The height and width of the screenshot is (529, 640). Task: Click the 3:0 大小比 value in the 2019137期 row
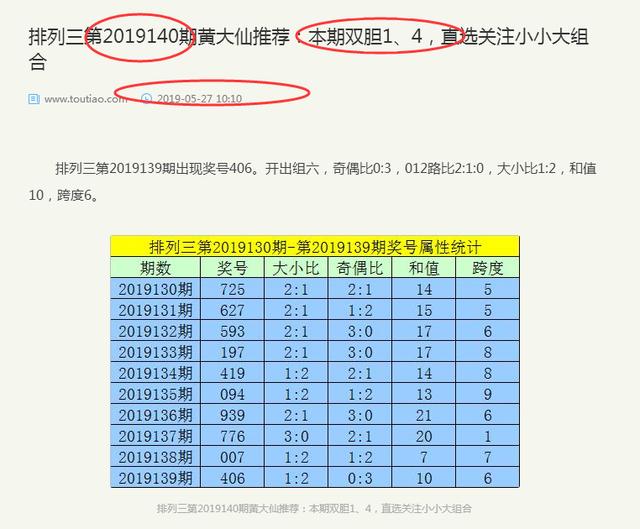[x=296, y=436]
